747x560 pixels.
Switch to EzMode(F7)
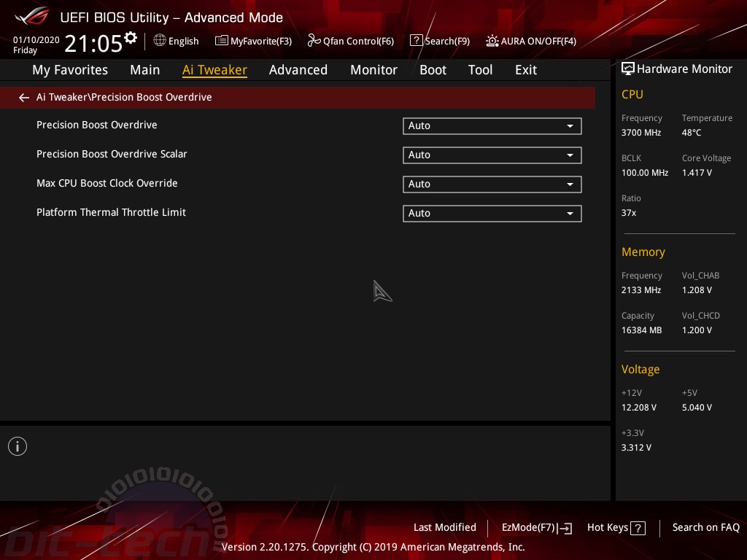(x=528, y=528)
